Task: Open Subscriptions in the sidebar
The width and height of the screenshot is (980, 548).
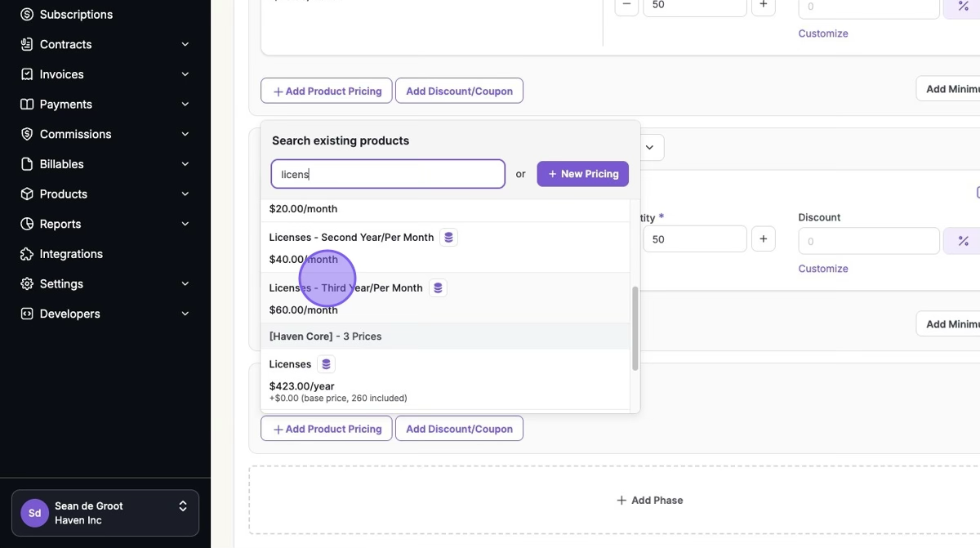Action: pos(76,15)
